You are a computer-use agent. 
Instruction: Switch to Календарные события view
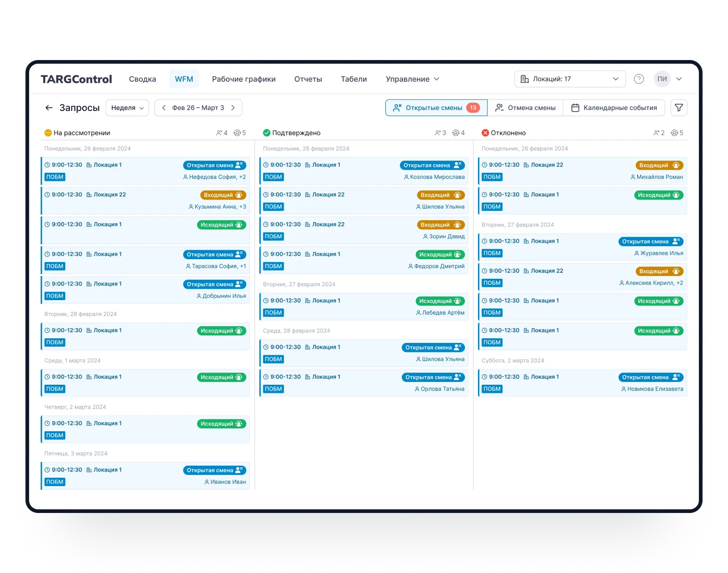(x=614, y=108)
